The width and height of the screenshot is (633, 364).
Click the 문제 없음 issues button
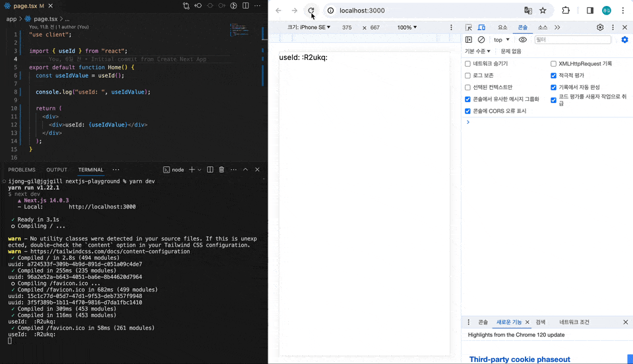[x=511, y=51]
